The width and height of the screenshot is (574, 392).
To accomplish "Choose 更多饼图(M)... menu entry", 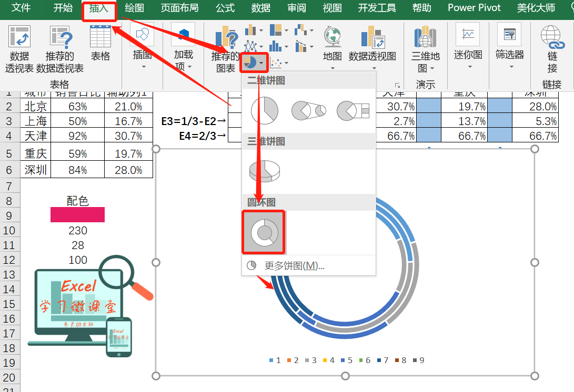I will (309, 265).
